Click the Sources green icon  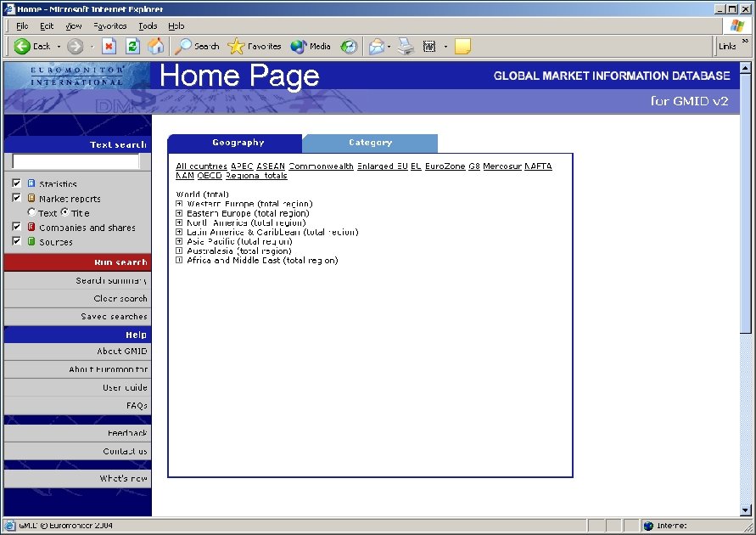(31, 242)
